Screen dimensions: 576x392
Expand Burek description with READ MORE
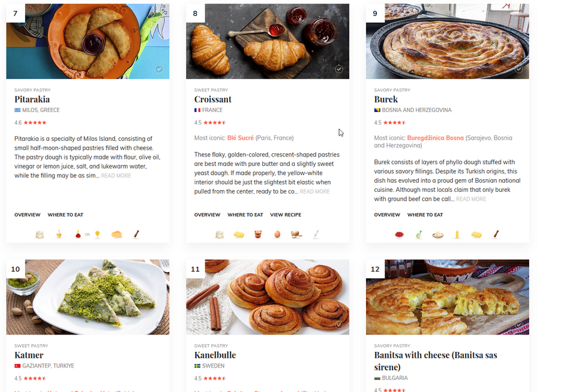471,200
